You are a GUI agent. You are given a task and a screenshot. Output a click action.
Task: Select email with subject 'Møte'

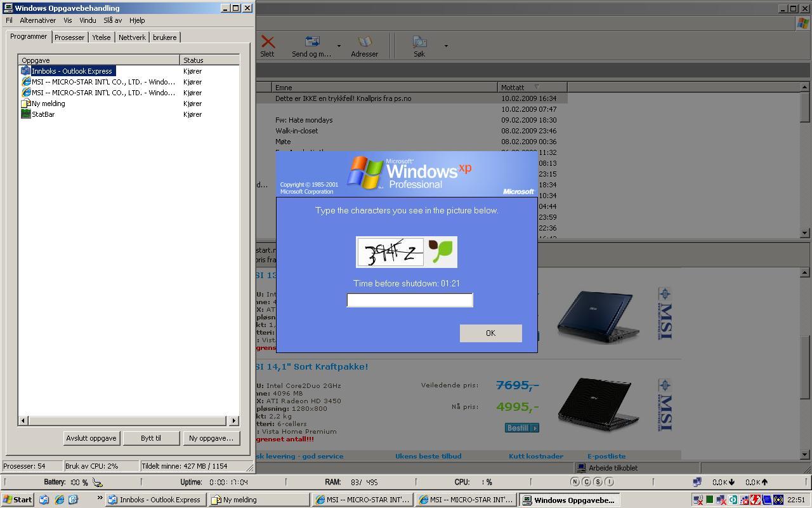pyautogui.click(x=283, y=142)
